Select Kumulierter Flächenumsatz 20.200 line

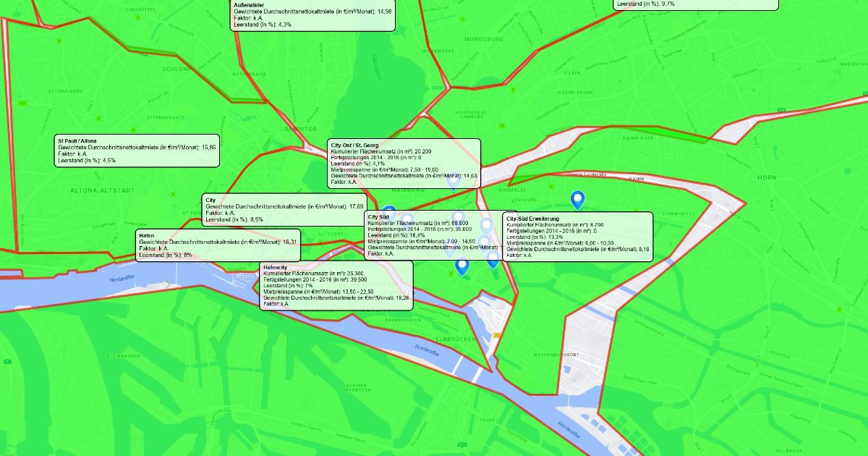381,152
